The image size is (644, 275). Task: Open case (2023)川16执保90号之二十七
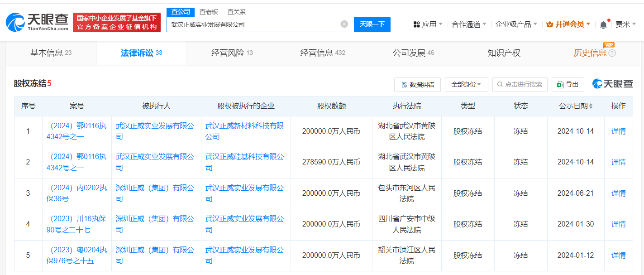pos(77,224)
